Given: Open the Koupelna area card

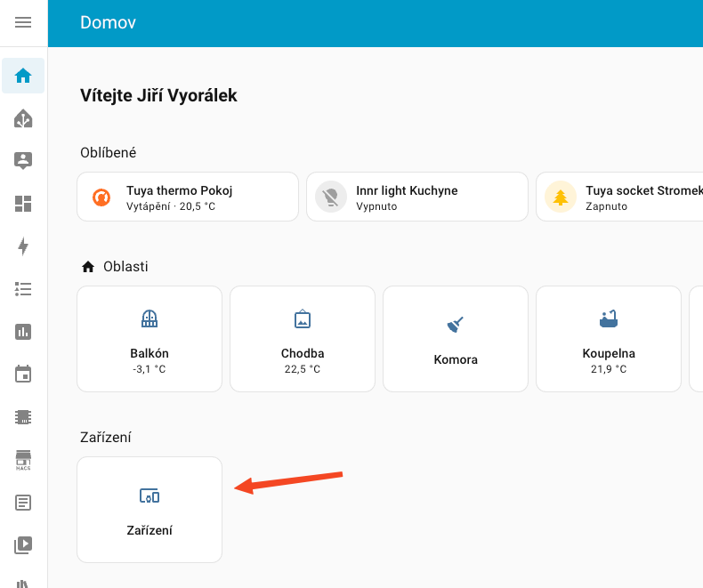Looking at the screenshot, I should 609,339.
